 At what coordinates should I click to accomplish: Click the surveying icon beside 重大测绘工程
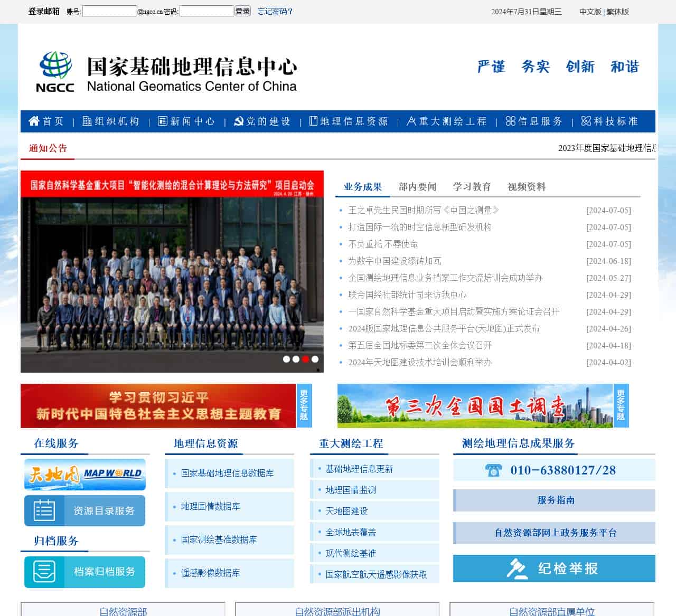pos(411,121)
